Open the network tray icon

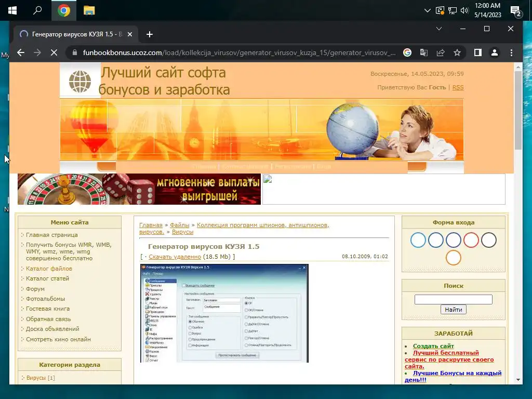pyautogui.click(x=453, y=10)
